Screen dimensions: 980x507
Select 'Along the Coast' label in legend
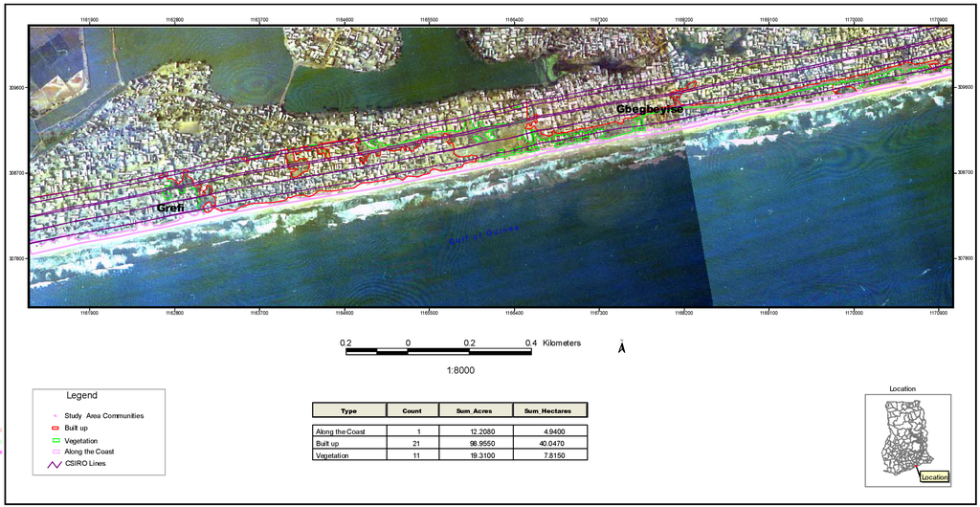[x=89, y=451]
